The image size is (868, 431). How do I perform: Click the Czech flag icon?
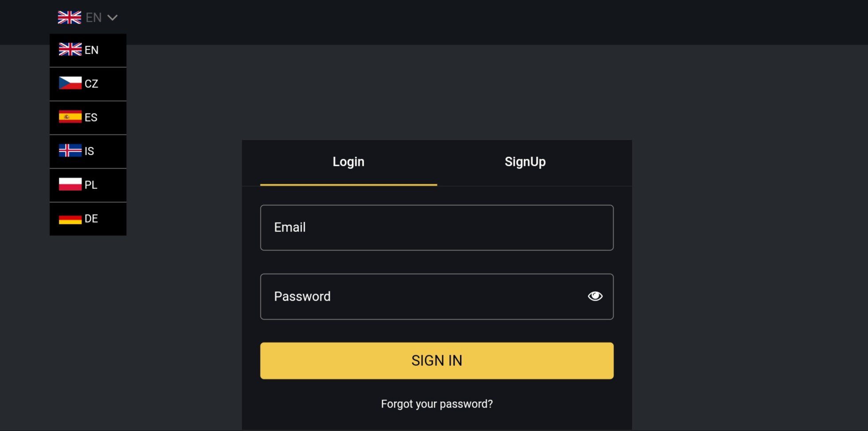(x=70, y=83)
